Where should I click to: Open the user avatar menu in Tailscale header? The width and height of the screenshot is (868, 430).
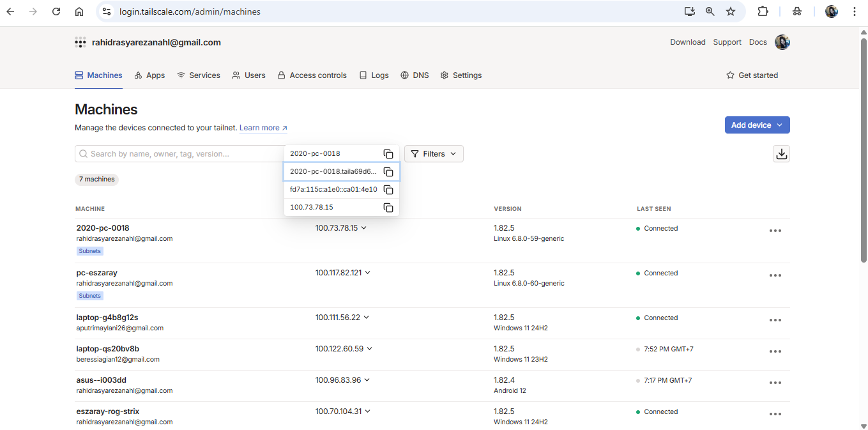tap(782, 42)
